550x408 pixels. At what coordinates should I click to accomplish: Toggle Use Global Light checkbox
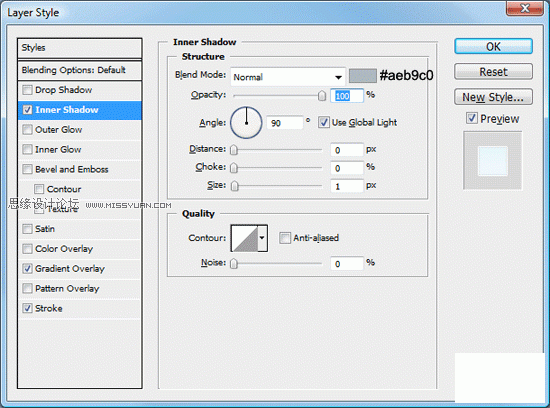[x=324, y=122]
